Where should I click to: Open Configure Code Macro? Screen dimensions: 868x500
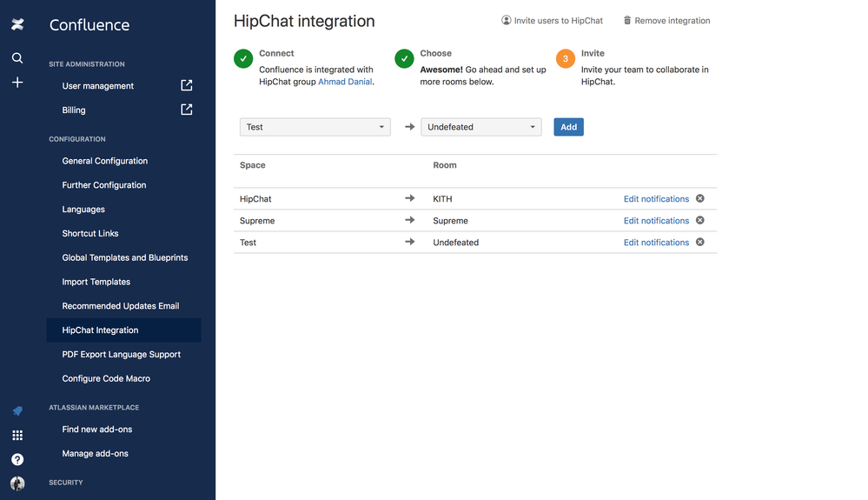point(106,379)
